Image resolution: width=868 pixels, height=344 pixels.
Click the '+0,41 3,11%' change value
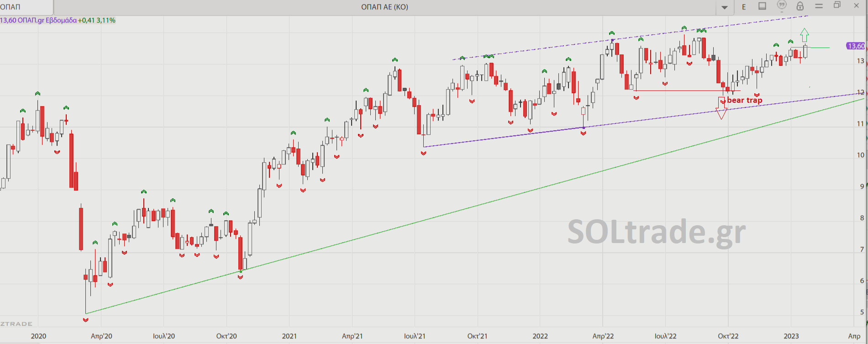click(97, 20)
